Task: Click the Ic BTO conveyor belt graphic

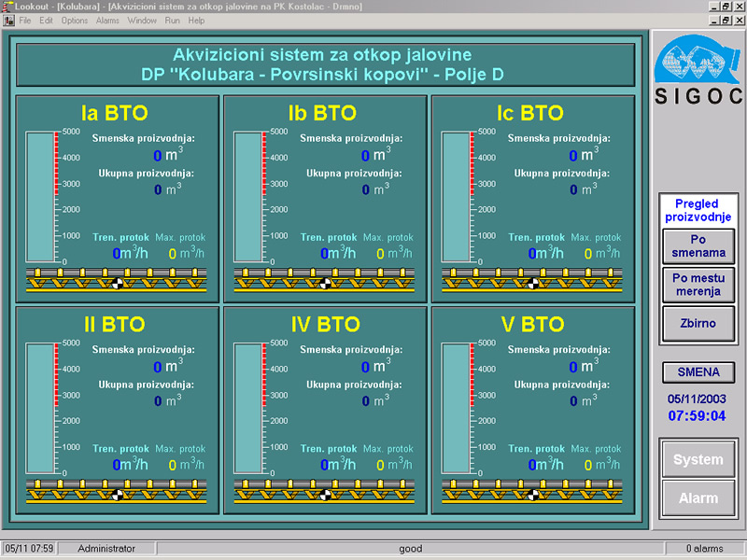Action: [x=532, y=279]
